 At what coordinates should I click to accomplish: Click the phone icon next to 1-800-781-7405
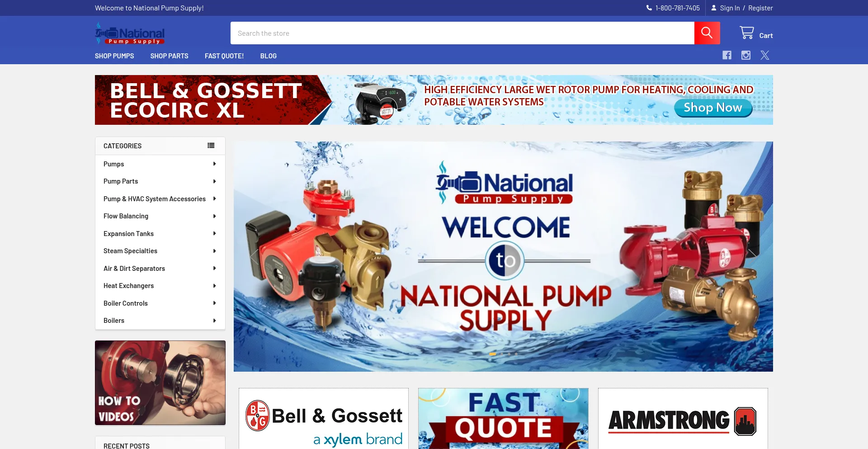point(649,8)
